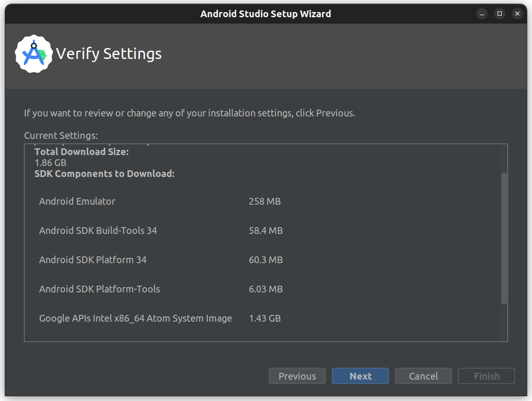Click the Total Download Size heading

81,152
